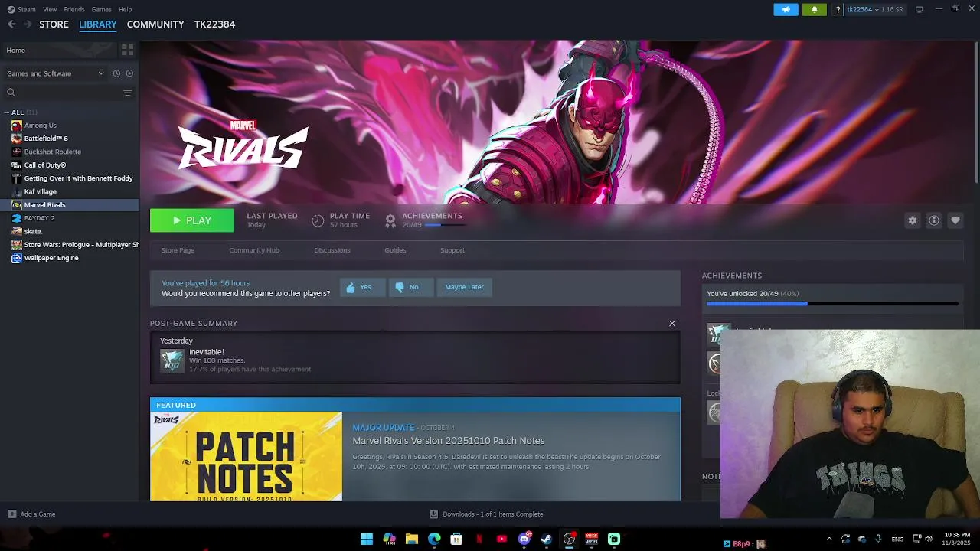Screen dimensions: 980x551
Task: Add Marvel Rivals to favorites with heart icon
Action: click(x=955, y=220)
